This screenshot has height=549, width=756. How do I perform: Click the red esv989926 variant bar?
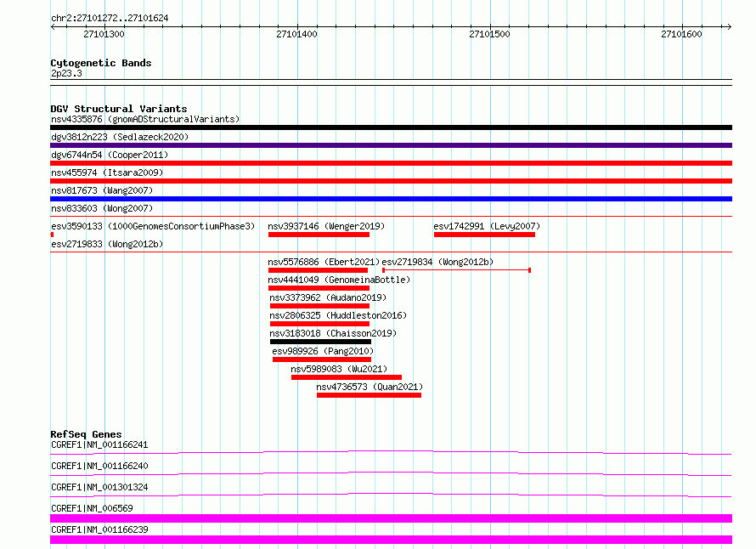(x=322, y=359)
